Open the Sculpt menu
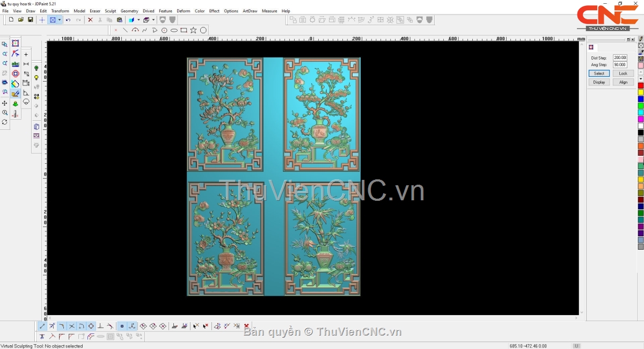The image size is (644, 349). point(110,11)
